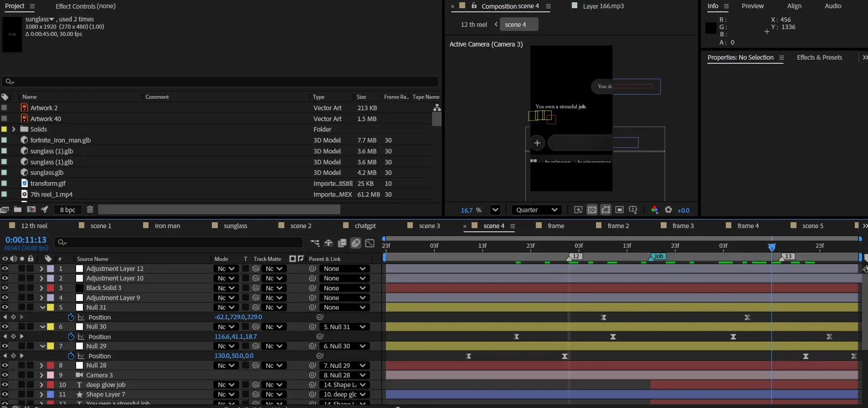Toggle mask and shape path visibility
Screen dimensions: 868x408
(606, 210)
